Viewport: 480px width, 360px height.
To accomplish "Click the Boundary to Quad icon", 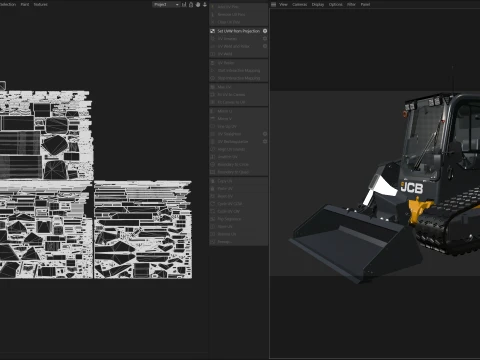I will [x=212, y=172].
